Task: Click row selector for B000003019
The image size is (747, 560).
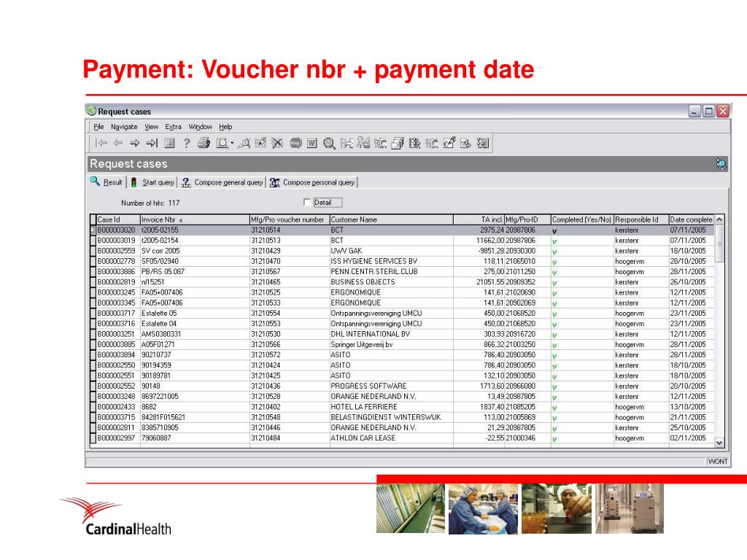Action: [x=93, y=241]
